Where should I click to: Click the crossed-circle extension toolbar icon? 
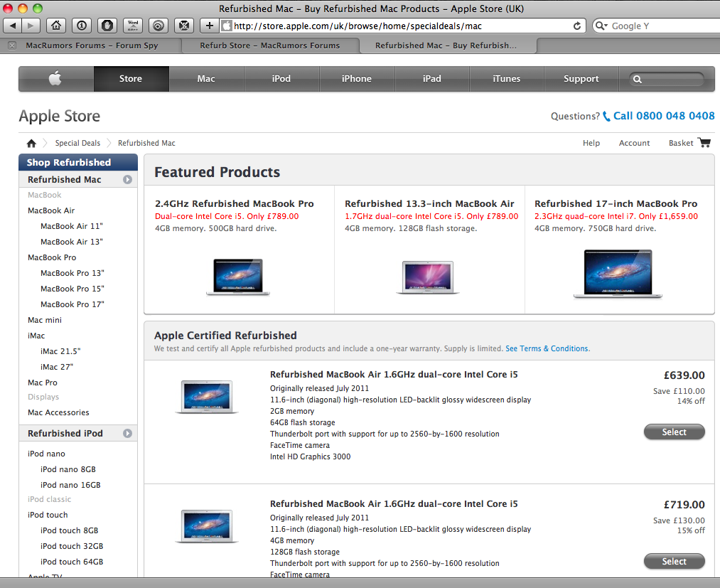click(x=184, y=26)
